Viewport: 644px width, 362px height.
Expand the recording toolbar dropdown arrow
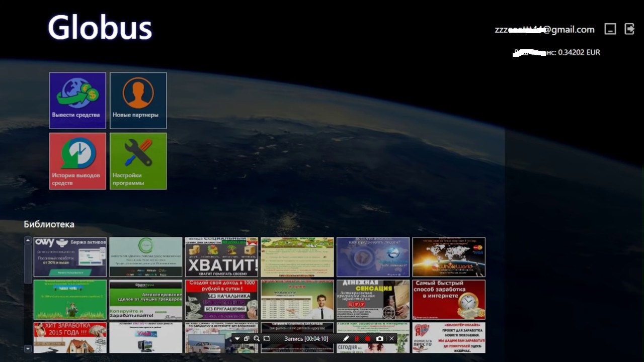pyautogui.click(x=237, y=339)
